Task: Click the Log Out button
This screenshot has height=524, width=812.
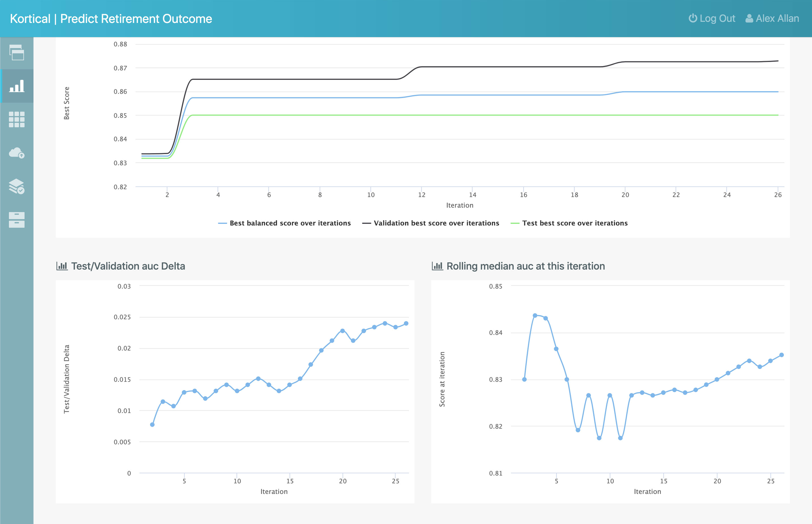Action: click(x=712, y=18)
